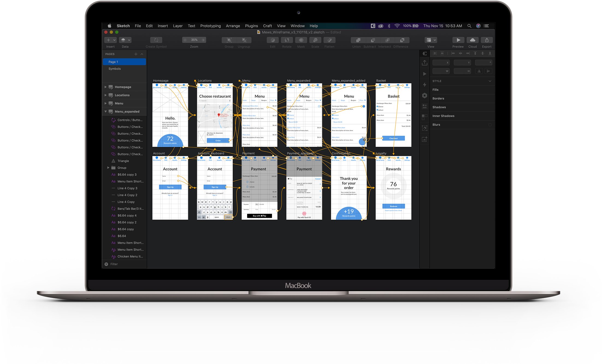
Task: Expand the Menu artboard layer group
Action: click(105, 103)
